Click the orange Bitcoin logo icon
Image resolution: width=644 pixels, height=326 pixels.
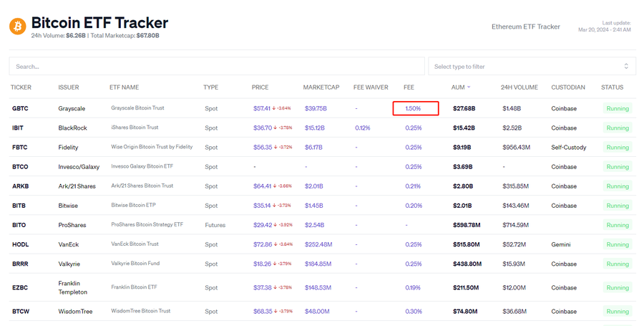(18, 27)
